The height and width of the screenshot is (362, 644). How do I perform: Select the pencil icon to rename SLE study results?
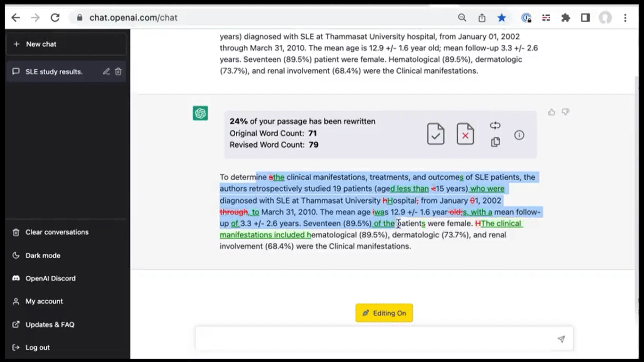(x=106, y=71)
